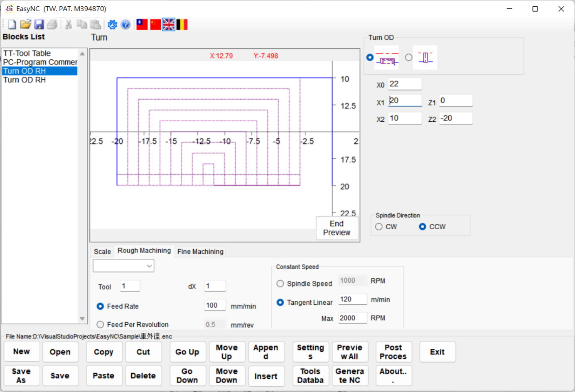Click the scissors cut toolbar icon

pyautogui.click(x=69, y=24)
